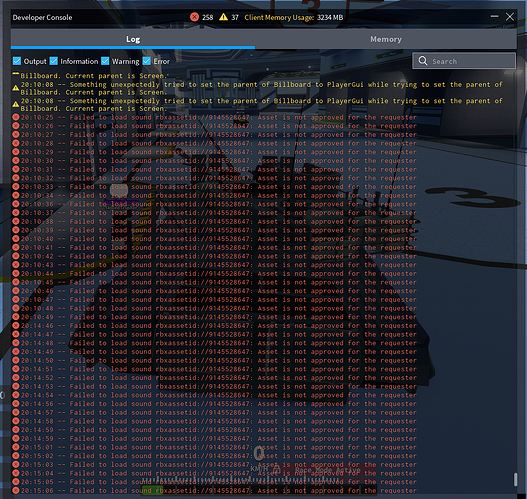Image resolution: width=527 pixels, height=499 pixels.
Task: Select the 20:14:54 error log entry
Action: click(x=214, y=395)
